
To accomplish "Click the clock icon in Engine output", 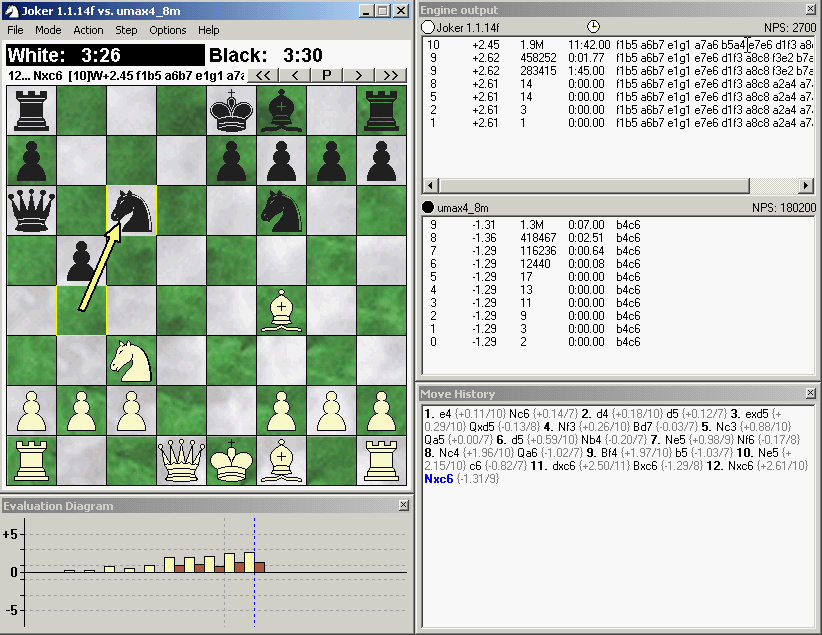I will (593, 27).
